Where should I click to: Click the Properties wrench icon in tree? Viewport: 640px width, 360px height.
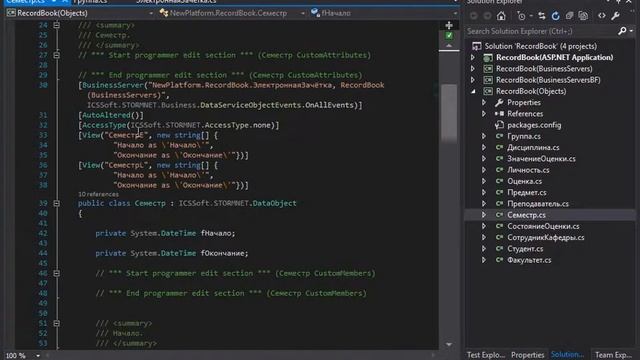[x=499, y=102]
